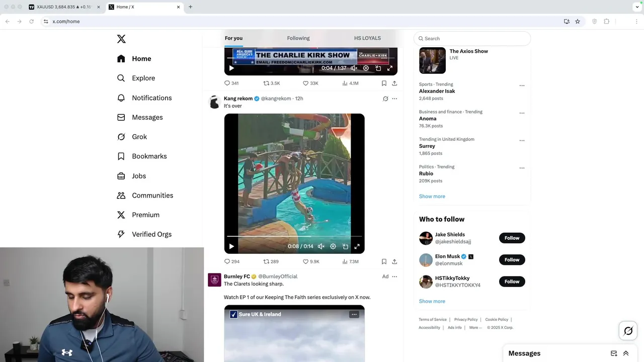Like the post with 9.9K likes
This screenshot has width=644, height=362.
tap(311, 261)
